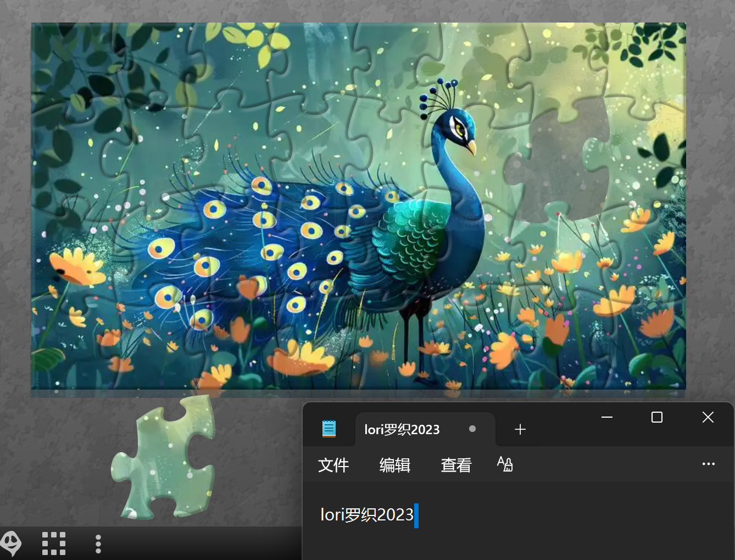This screenshot has height=560, width=735.
Task: Close the Notepad window
Action: tap(708, 417)
